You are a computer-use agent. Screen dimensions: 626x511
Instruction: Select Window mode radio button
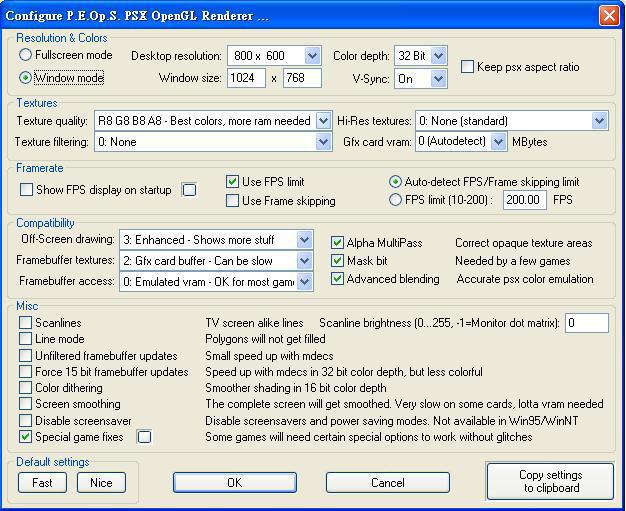[25, 77]
